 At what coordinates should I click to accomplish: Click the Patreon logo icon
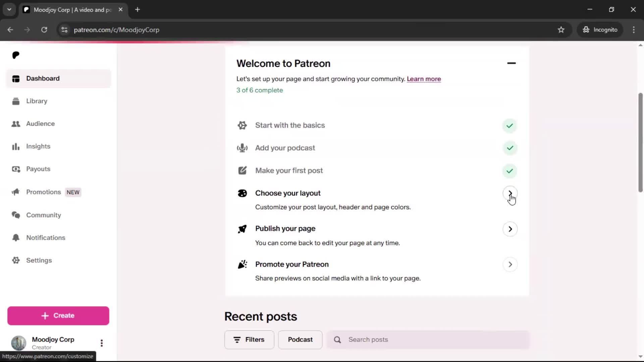point(16,55)
